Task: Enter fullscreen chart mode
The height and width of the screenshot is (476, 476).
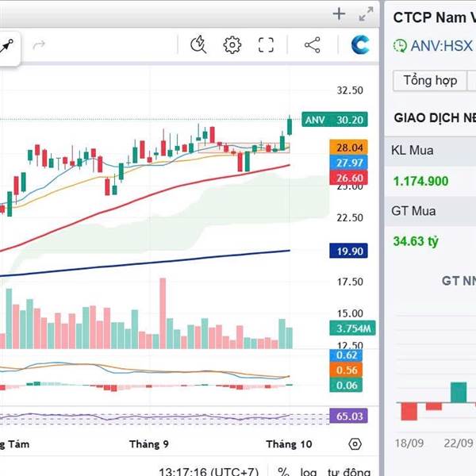Action: [266, 45]
